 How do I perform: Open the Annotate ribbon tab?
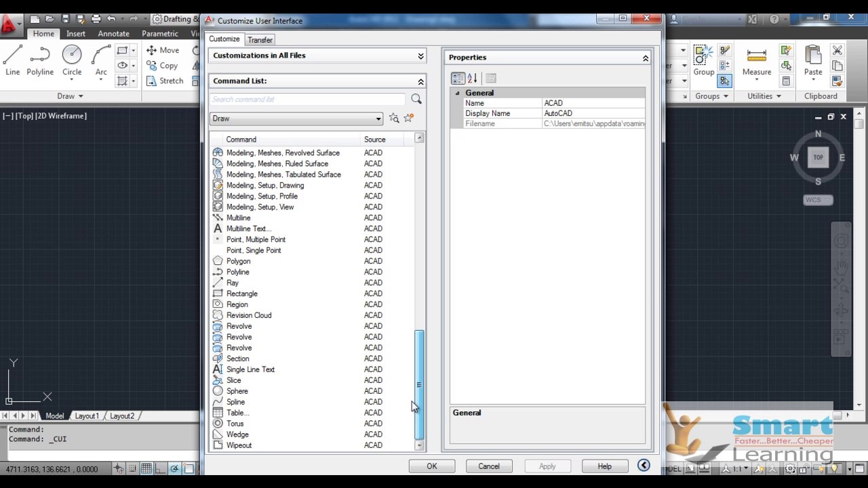click(x=113, y=33)
